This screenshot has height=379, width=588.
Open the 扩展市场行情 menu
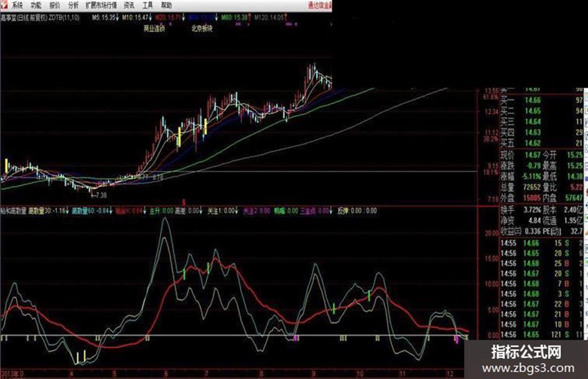click(x=102, y=4)
